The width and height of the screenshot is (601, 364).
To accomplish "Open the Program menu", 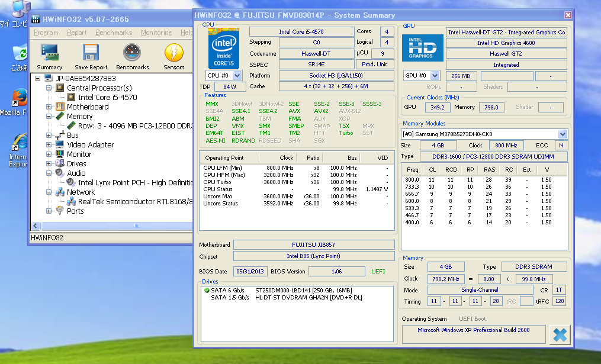I will tap(46, 33).
